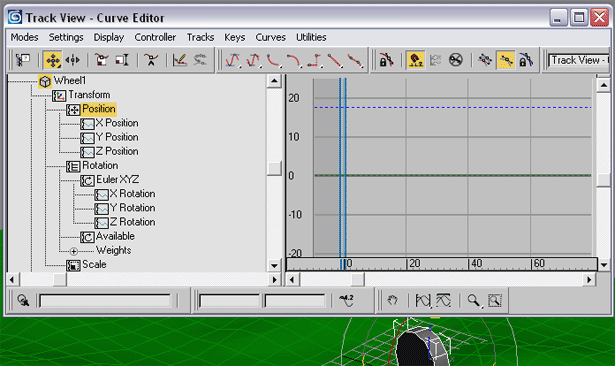Toggle Lock Tangents
The width and height of the screenshot is (615, 366).
[x=526, y=60]
